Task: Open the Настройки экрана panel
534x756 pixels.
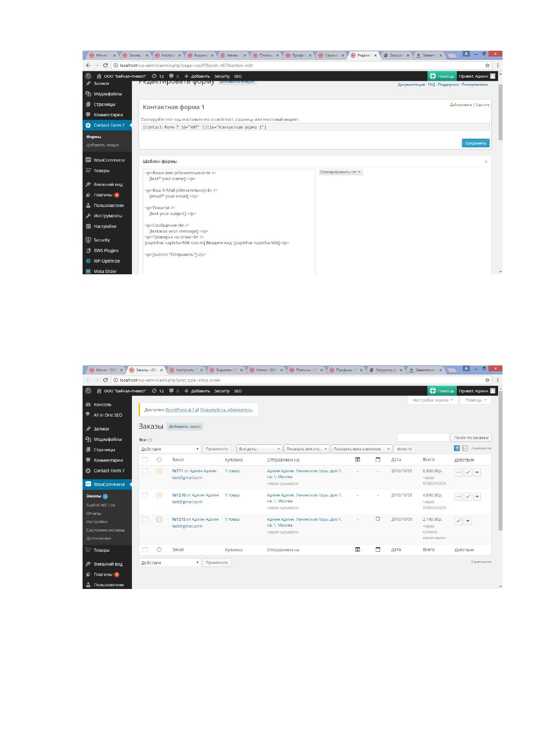Action: tap(433, 400)
